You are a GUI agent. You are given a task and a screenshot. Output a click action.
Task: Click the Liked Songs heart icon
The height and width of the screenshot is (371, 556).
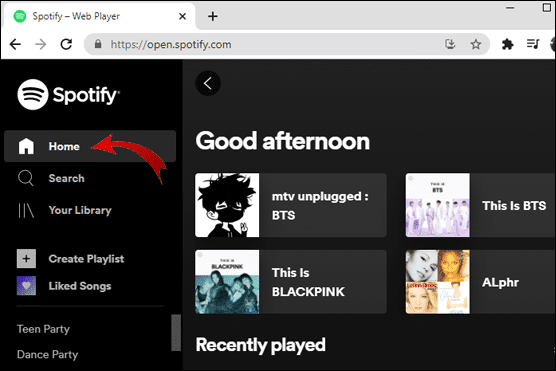pos(26,286)
